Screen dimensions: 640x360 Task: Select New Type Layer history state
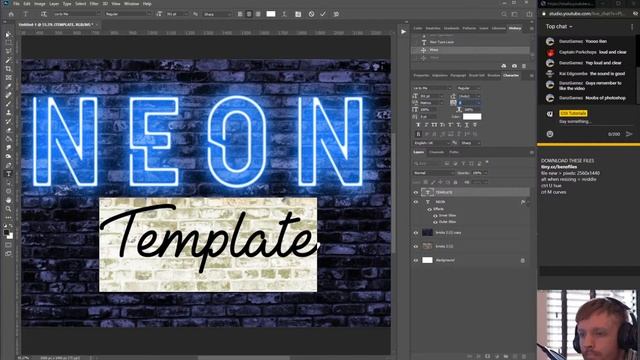click(471, 42)
